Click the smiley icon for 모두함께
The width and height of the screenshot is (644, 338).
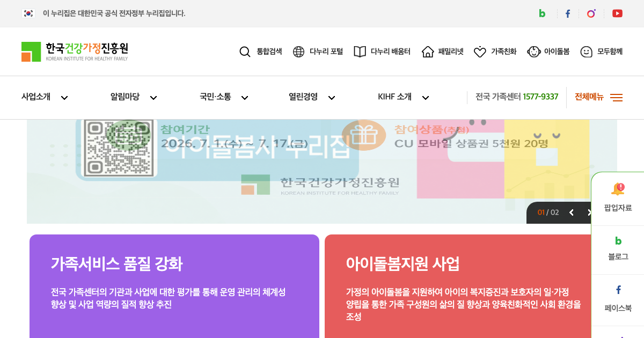587,52
